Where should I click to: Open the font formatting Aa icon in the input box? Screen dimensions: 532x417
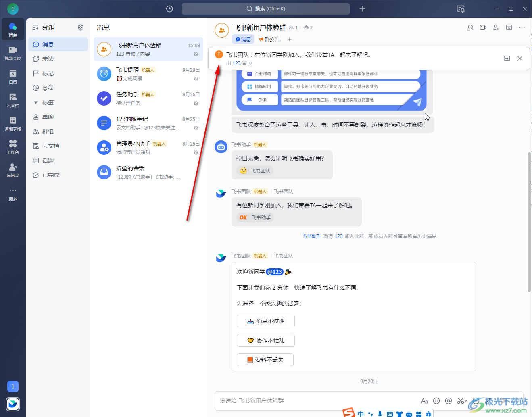[x=424, y=401]
